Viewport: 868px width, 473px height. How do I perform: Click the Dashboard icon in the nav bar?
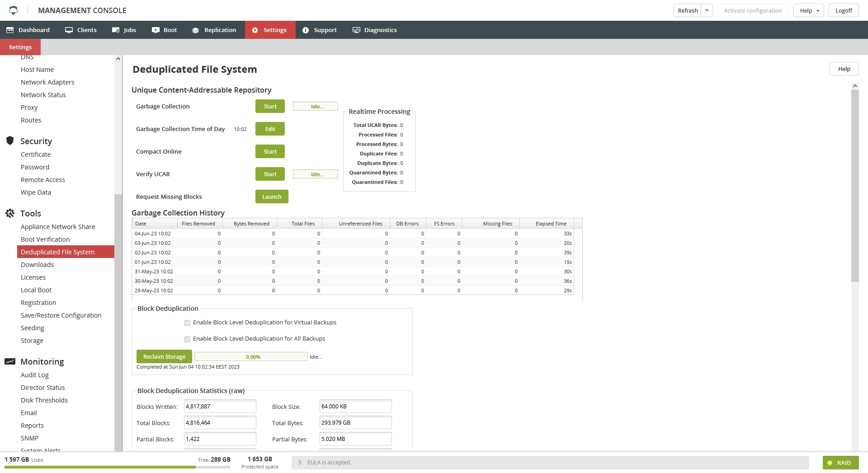click(10, 30)
